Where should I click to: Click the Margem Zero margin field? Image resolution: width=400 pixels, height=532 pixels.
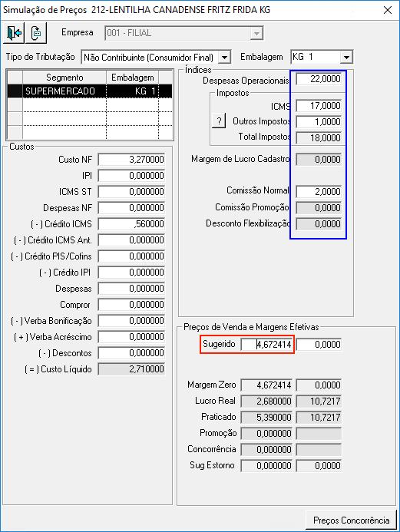click(x=319, y=385)
